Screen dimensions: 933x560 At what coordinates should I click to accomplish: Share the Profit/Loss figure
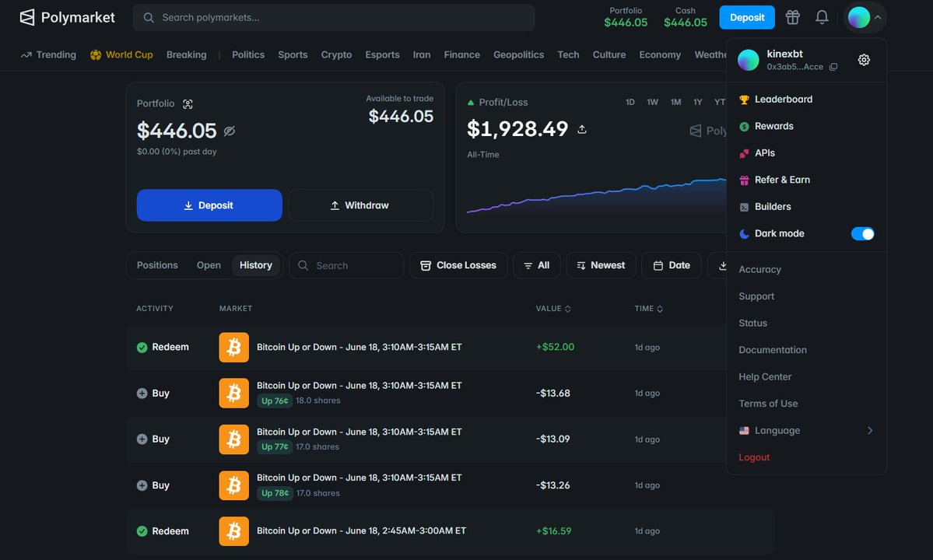pyautogui.click(x=582, y=129)
